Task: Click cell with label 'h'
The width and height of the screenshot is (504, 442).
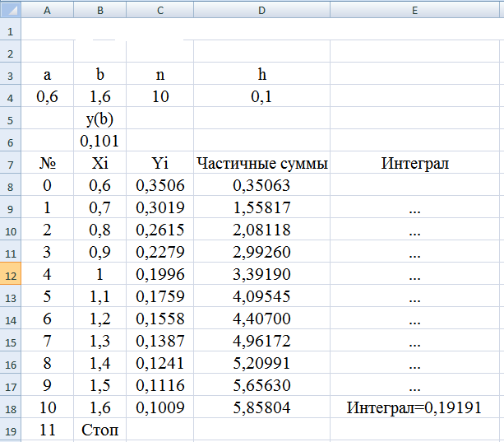Action: [262, 74]
